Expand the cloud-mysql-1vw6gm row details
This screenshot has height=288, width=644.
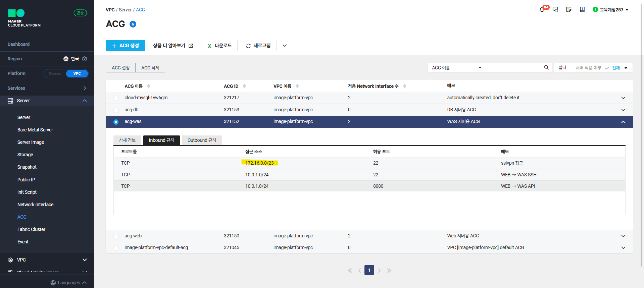click(623, 98)
